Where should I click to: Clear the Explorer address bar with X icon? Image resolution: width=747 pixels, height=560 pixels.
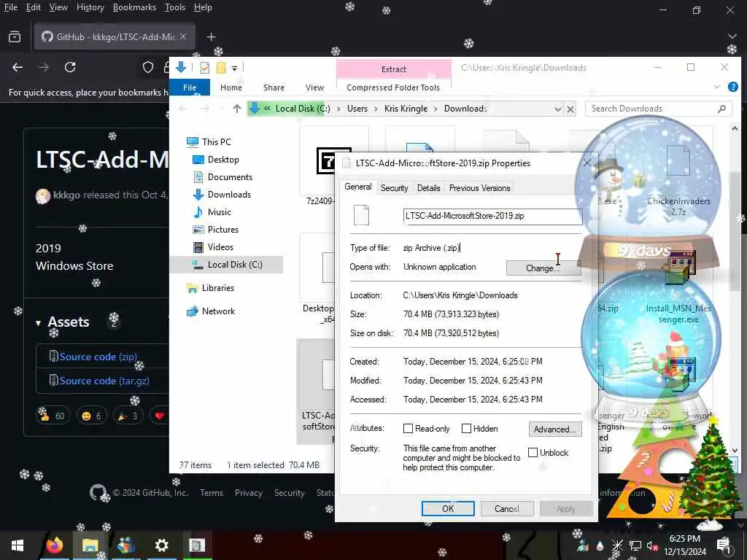pos(570,109)
